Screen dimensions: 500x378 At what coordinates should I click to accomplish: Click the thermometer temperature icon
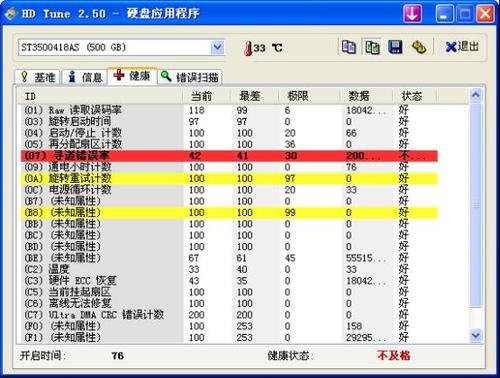pos(248,48)
